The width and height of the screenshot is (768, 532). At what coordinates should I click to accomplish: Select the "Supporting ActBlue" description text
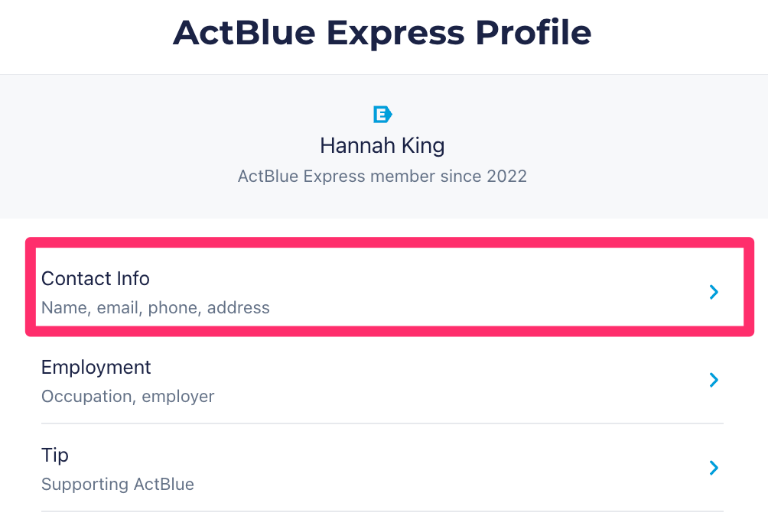click(x=118, y=485)
